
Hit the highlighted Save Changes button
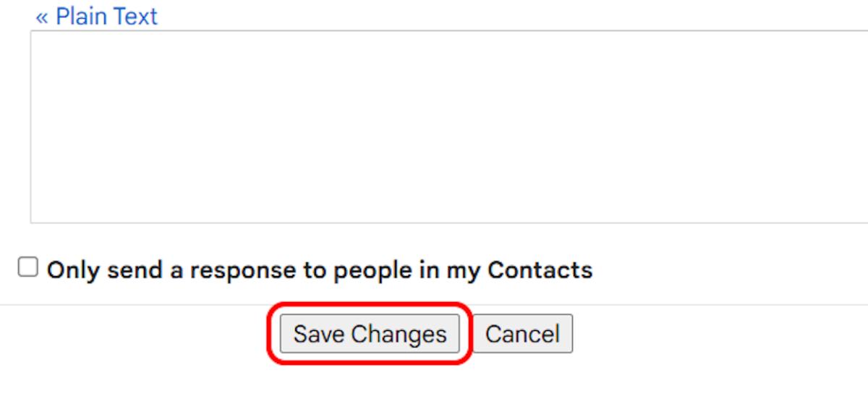(x=370, y=334)
